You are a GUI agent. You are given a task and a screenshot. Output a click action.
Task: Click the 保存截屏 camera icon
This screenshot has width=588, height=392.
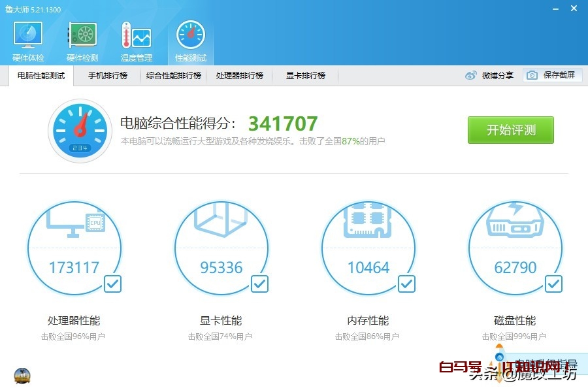532,76
